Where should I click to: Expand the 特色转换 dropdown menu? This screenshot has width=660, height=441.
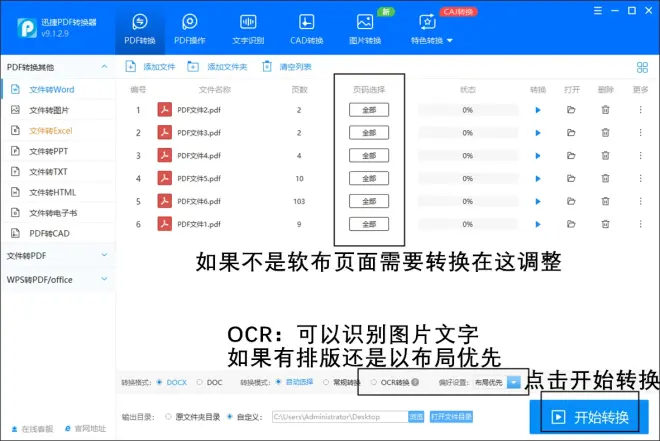(x=431, y=29)
